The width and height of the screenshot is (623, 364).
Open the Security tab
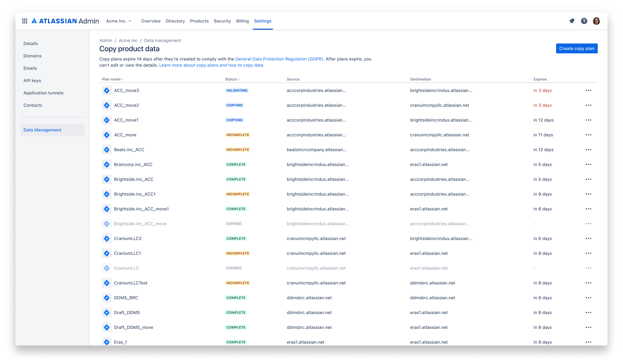222,21
